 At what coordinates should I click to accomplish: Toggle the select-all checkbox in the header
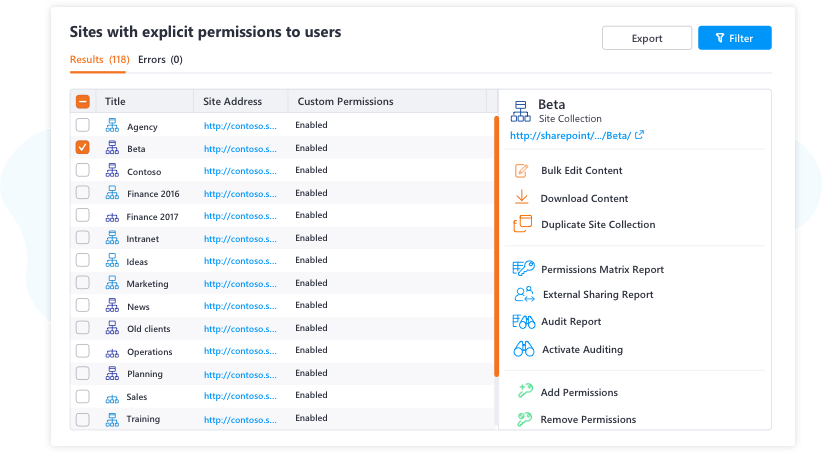pyautogui.click(x=82, y=101)
